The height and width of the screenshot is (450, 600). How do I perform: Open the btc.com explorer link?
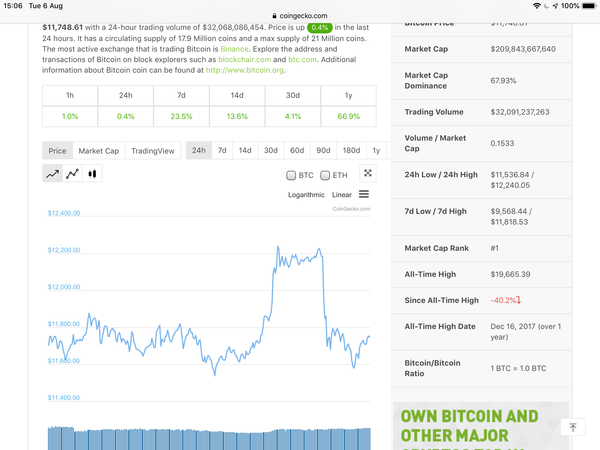pyautogui.click(x=302, y=60)
